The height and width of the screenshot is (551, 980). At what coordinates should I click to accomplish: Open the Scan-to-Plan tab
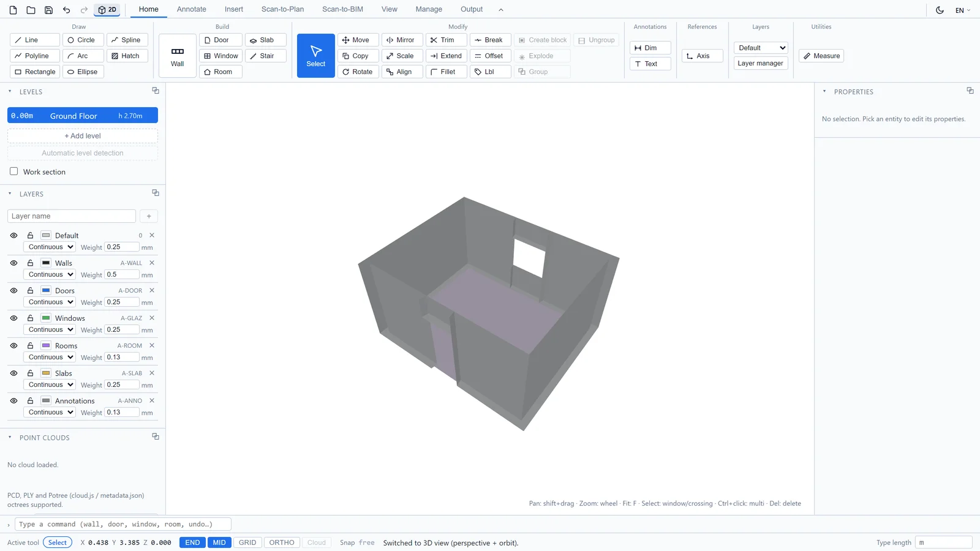tap(282, 9)
